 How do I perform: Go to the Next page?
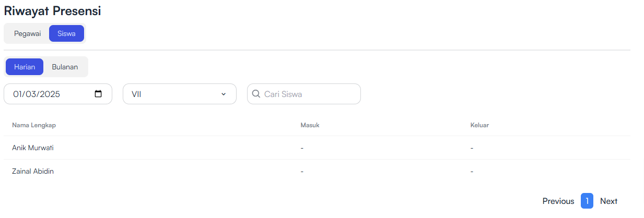point(608,201)
